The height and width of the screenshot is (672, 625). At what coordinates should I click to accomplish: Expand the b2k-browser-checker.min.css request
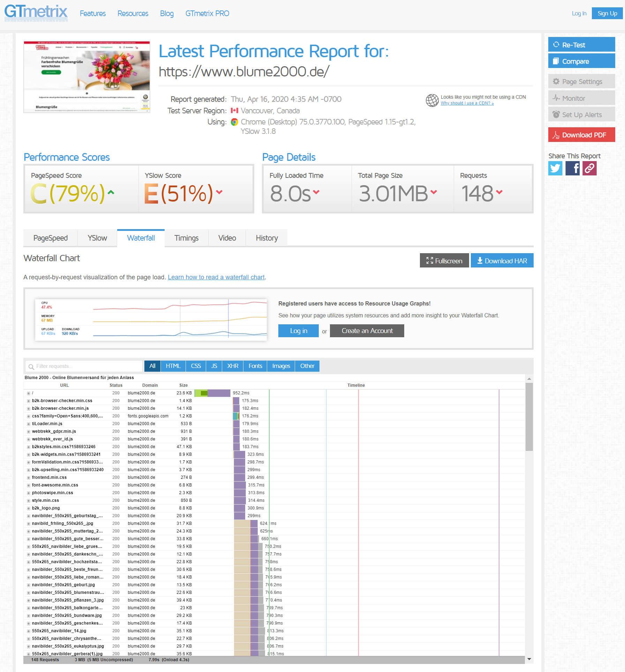coord(29,401)
